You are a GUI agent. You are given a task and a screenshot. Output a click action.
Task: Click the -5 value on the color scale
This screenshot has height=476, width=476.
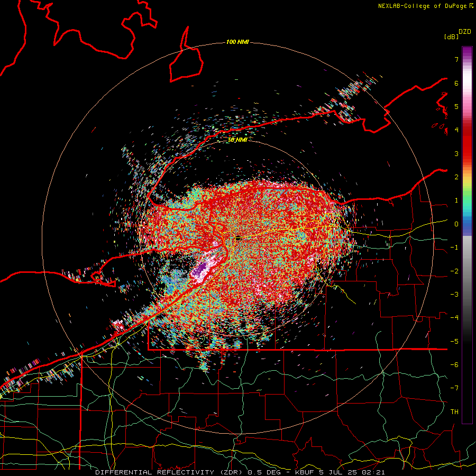pos(454,341)
